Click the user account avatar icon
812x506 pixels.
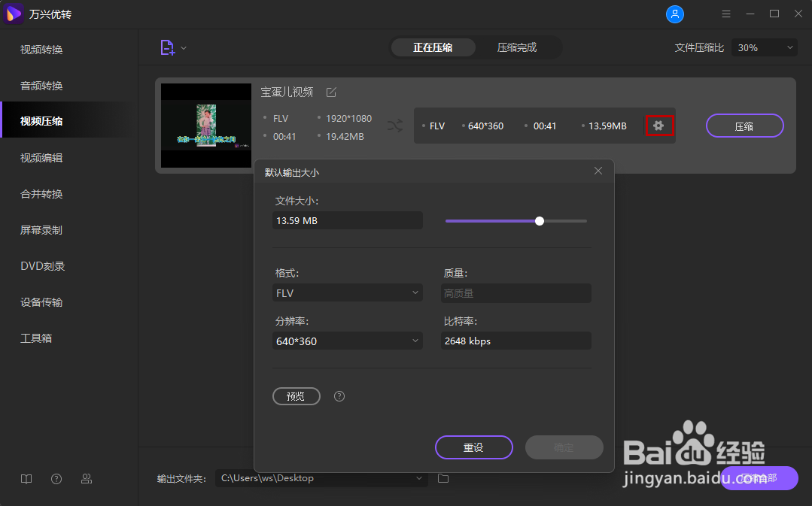[675, 14]
